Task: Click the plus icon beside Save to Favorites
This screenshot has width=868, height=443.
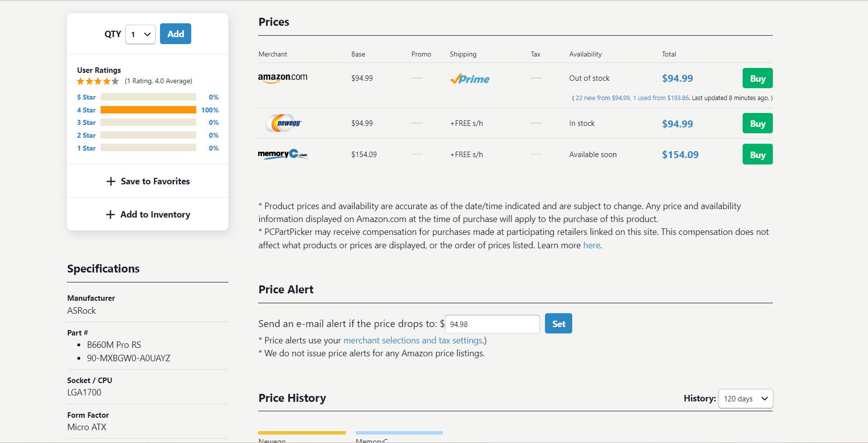Action: pyautogui.click(x=111, y=181)
